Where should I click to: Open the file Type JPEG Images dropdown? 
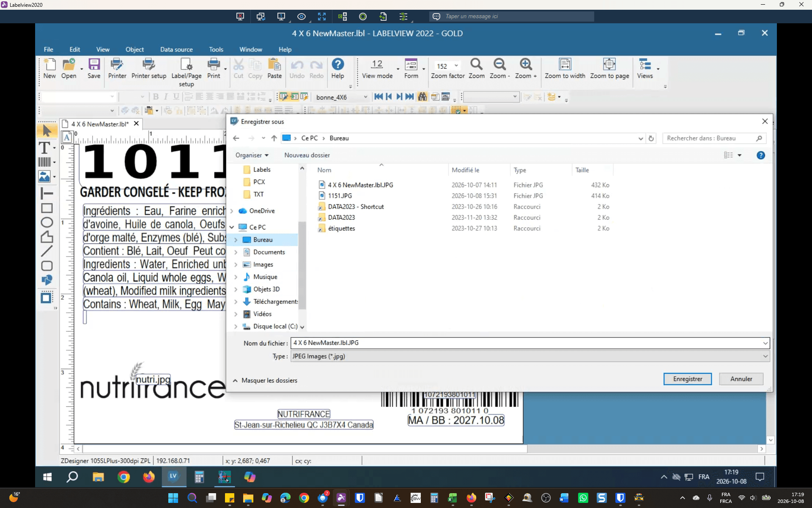(x=765, y=356)
